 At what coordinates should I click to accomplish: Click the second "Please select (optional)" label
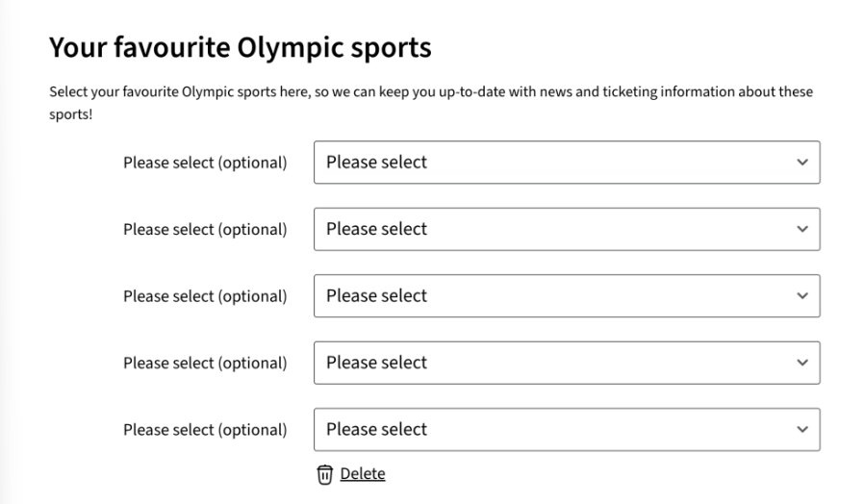(205, 230)
